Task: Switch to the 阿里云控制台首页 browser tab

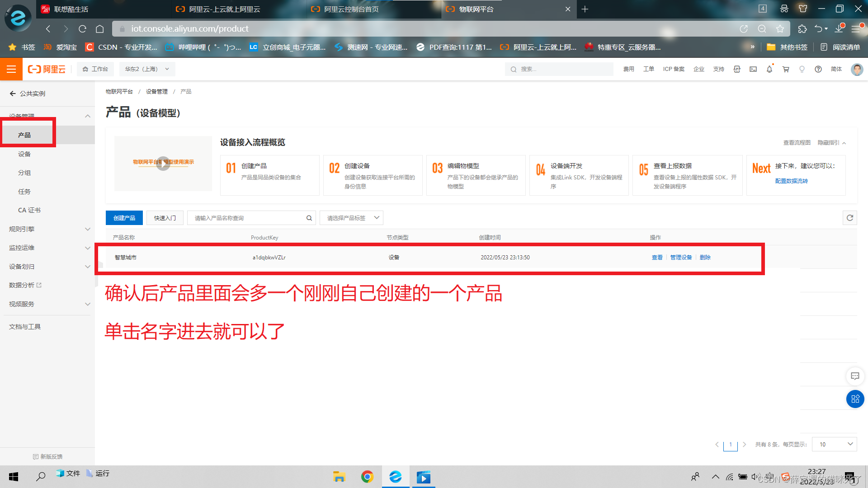Action: tap(351, 9)
